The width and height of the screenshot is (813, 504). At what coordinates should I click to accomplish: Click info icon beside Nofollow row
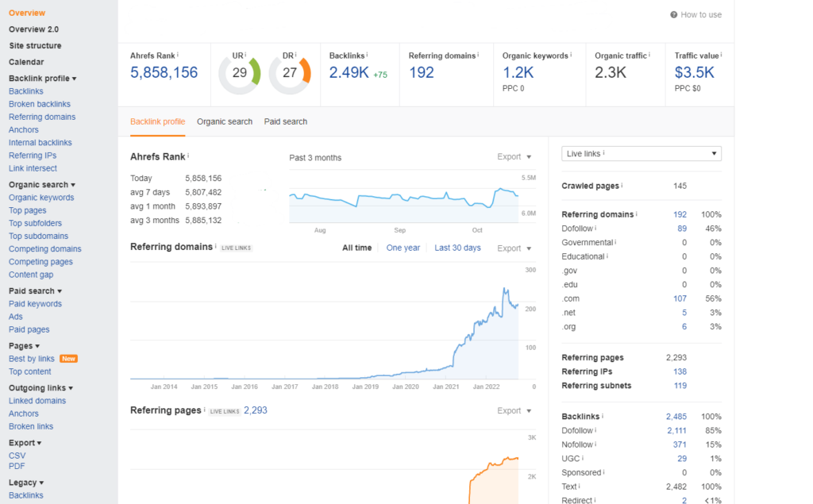click(x=595, y=444)
